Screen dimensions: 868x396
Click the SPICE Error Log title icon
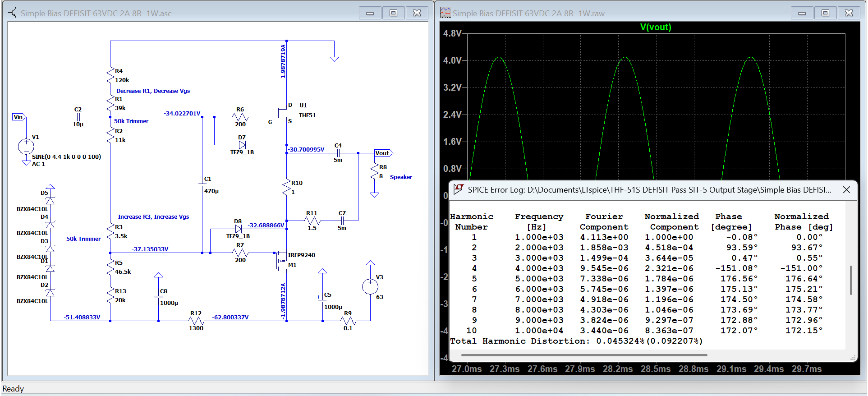coord(459,189)
